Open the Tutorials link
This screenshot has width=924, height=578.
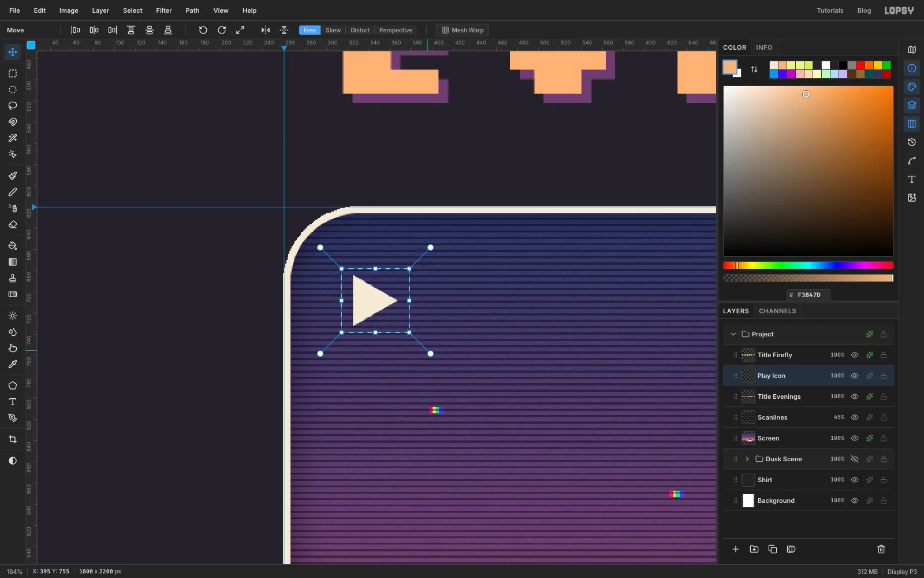click(x=830, y=10)
